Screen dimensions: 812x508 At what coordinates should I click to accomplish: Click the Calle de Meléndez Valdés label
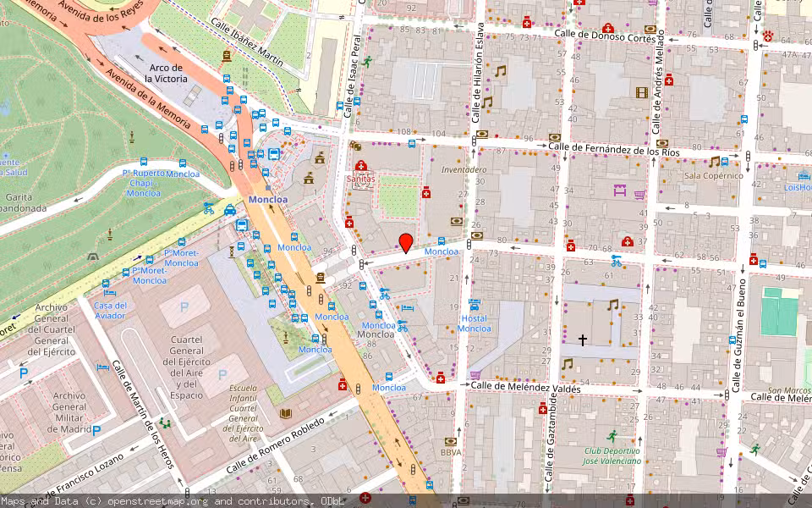point(525,387)
